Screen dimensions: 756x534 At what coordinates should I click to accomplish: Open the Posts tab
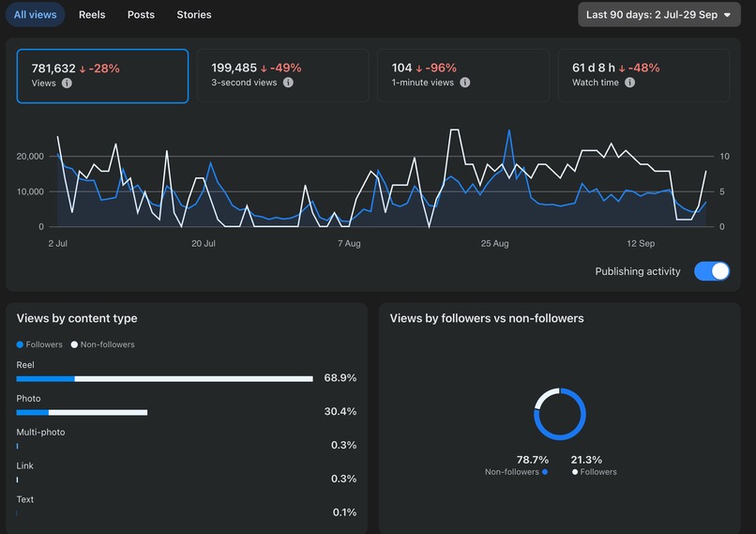(141, 14)
